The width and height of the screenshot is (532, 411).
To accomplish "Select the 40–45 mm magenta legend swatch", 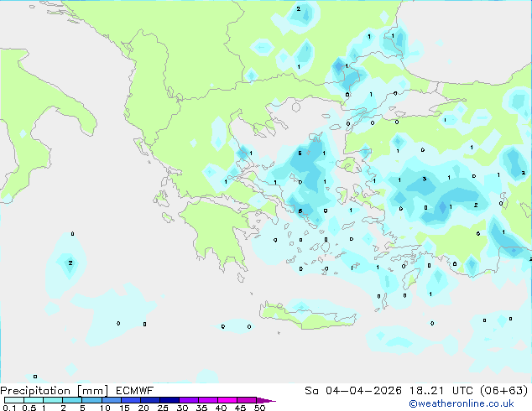I will point(227,400).
